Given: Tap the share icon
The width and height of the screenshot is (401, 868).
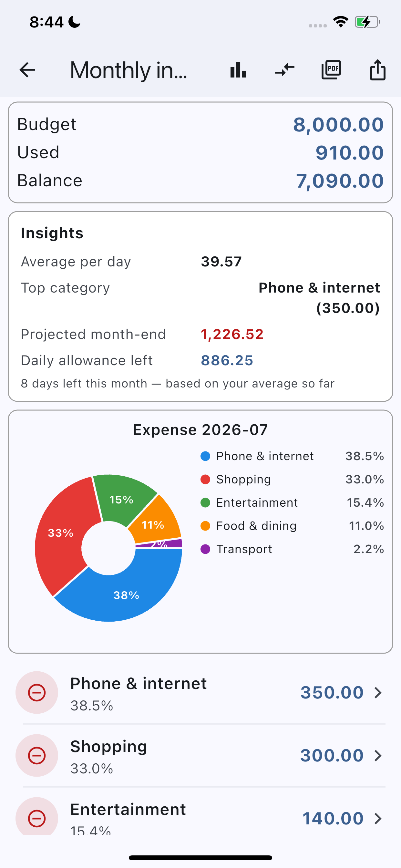Looking at the screenshot, I should point(378,70).
